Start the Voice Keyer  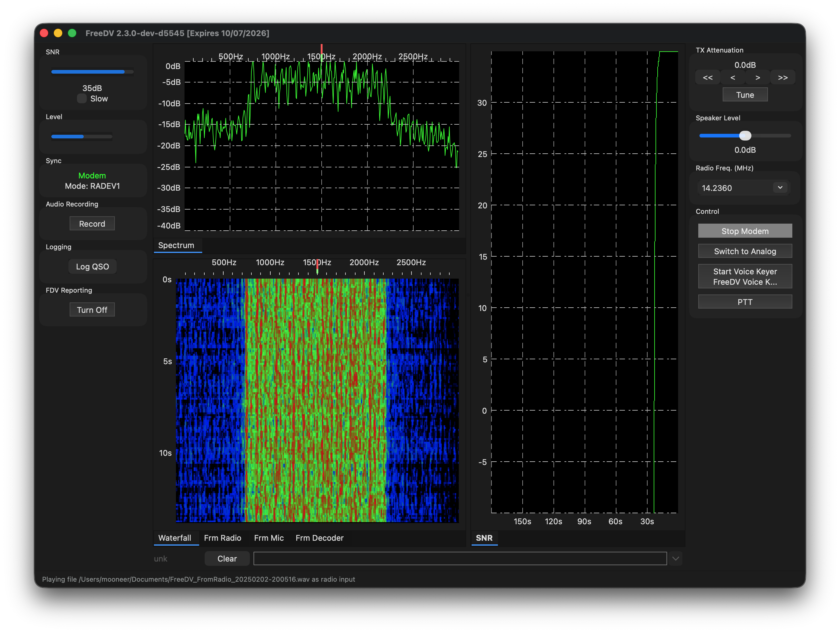coord(745,276)
